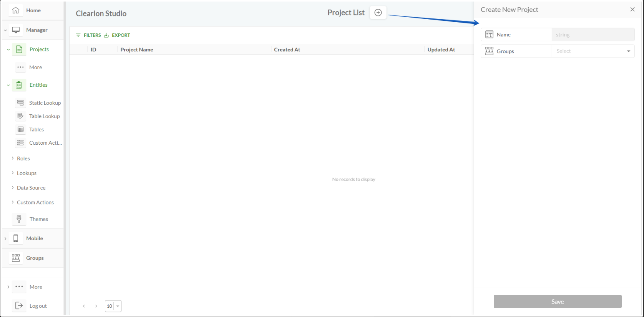This screenshot has height=317, width=644.
Task: Expand the Data Source section
Action: click(x=13, y=188)
